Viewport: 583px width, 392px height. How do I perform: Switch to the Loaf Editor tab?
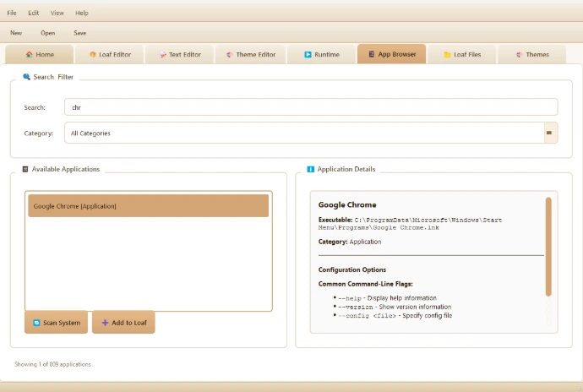(x=110, y=54)
